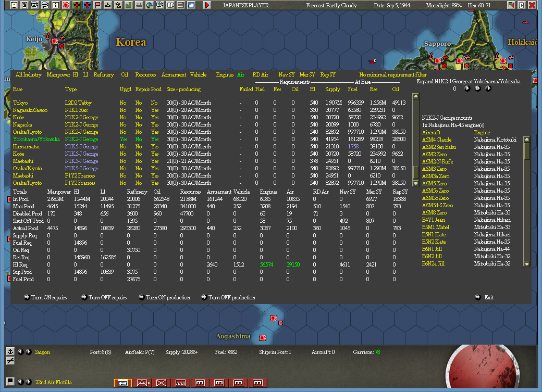Image resolution: width=542 pixels, height=392 pixels.
Task: Click Turn ON production
Action: [165, 297]
